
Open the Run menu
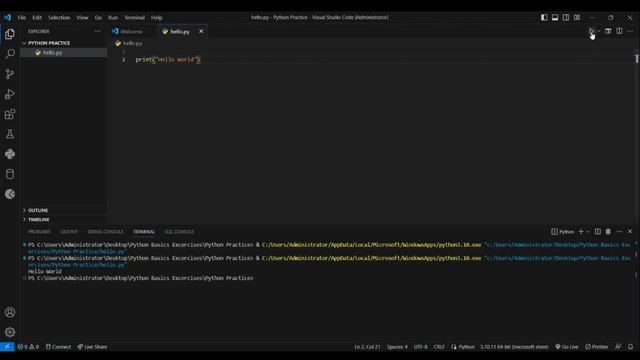(x=113, y=18)
